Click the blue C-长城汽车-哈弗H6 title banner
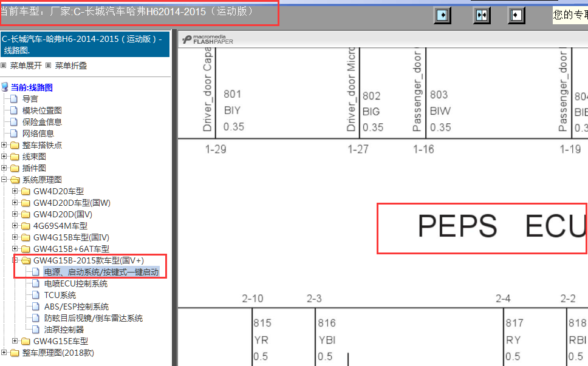The height and width of the screenshot is (366, 588). pyautogui.click(x=85, y=44)
